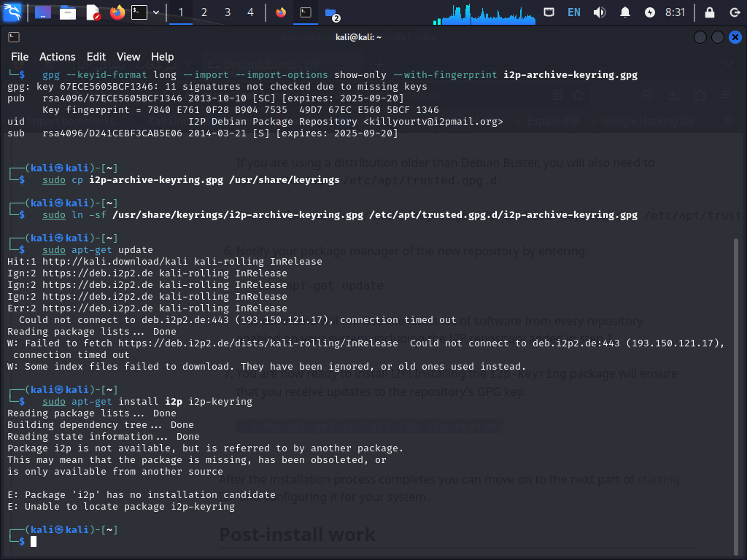The height and width of the screenshot is (560, 747).
Task: Switch to workspace 1
Action: (181, 12)
